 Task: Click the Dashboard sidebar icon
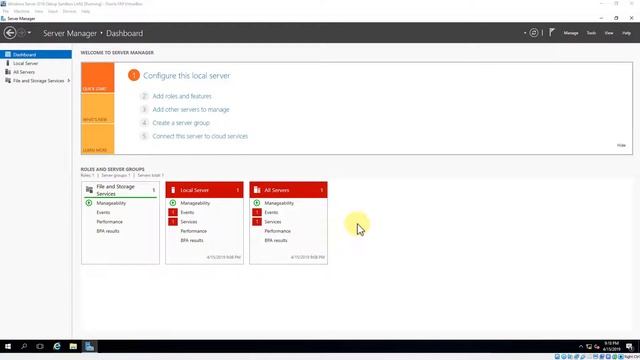(8, 54)
